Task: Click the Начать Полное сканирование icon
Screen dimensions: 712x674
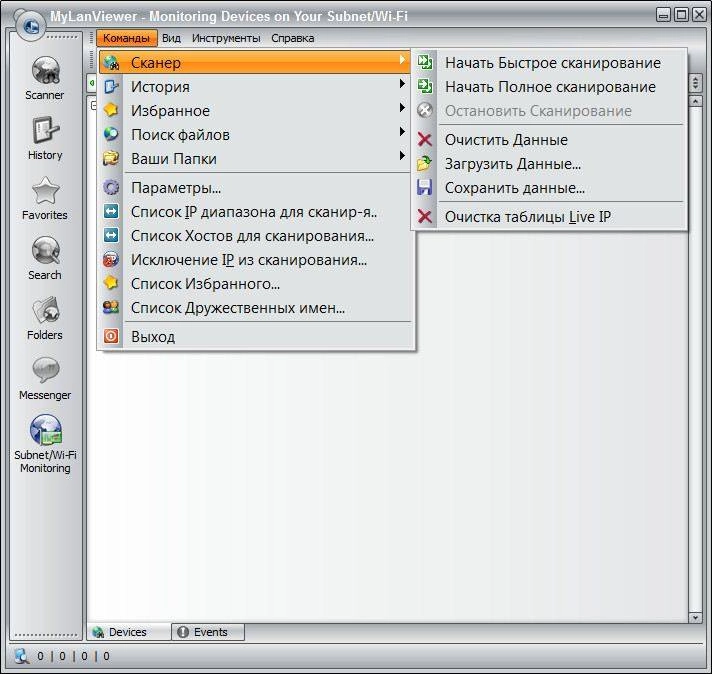Action: [425, 86]
